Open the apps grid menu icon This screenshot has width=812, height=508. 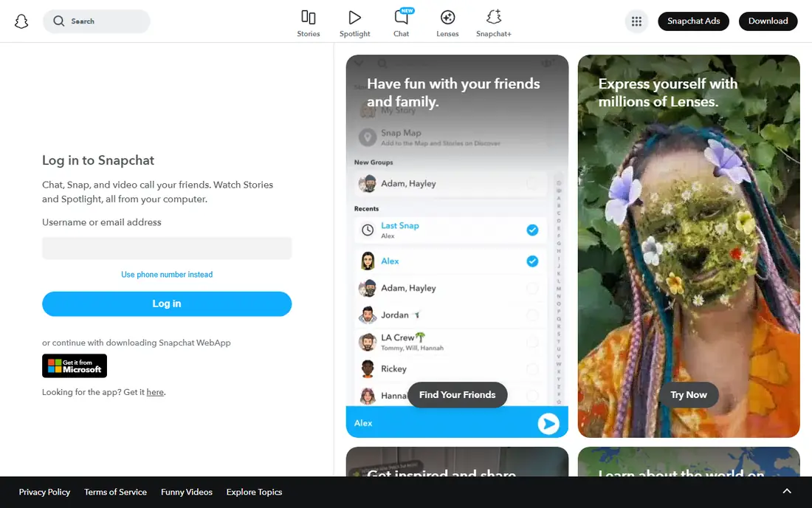636,21
